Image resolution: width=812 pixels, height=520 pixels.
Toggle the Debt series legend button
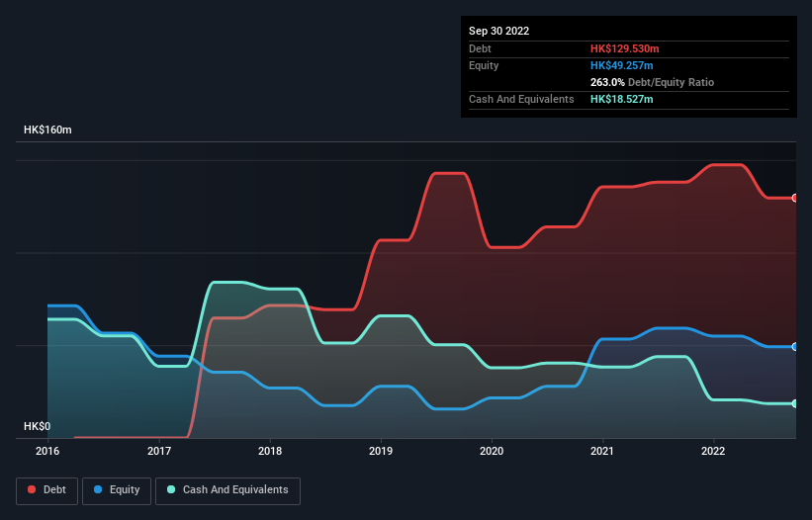click(47, 490)
